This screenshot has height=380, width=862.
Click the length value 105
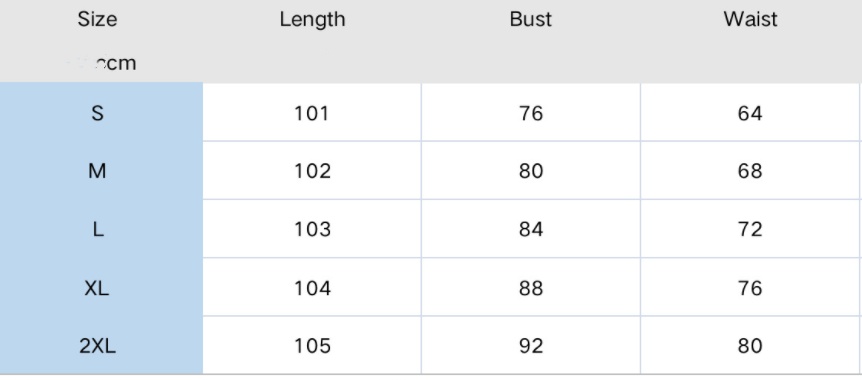pos(312,346)
